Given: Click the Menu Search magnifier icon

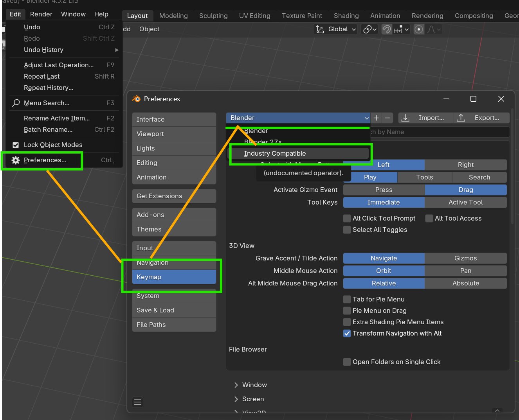Looking at the screenshot, I should coord(16,103).
